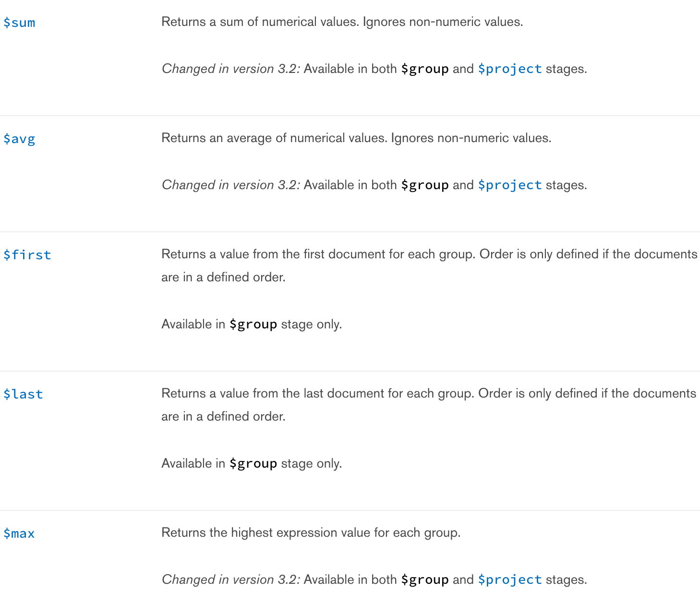Viewport: 700px width, 603px height.
Task: Click the $group code text in the $sum row
Action: [424, 69]
